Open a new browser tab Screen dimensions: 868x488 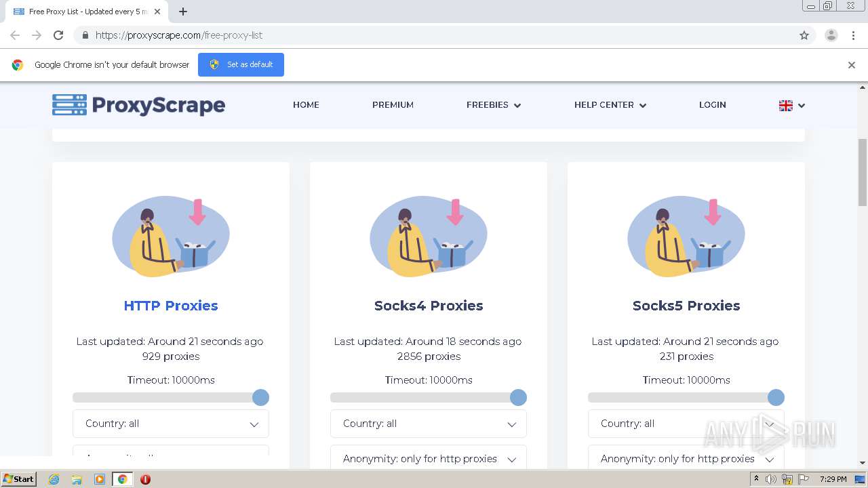[x=183, y=12]
